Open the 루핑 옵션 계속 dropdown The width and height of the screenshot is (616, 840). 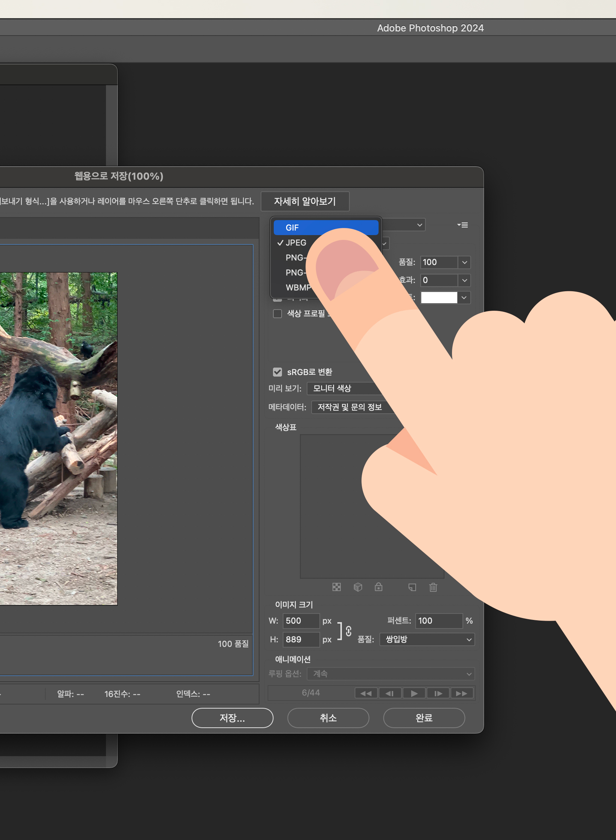391,674
